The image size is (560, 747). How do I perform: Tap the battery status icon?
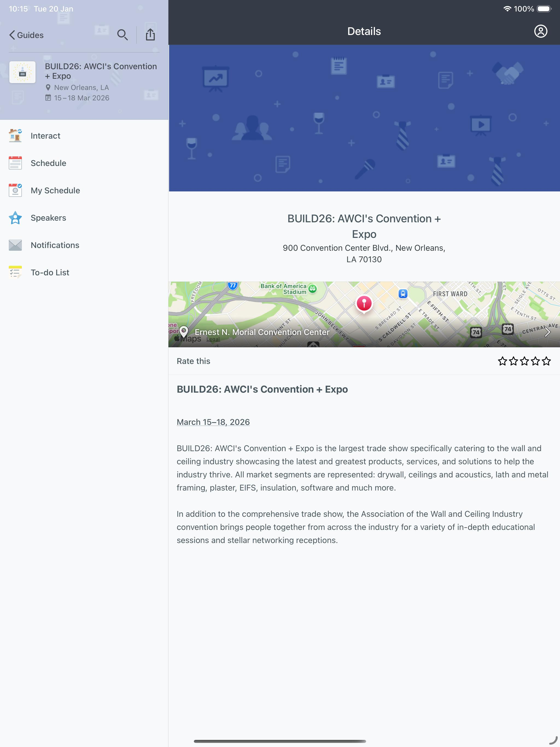(544, 9)
